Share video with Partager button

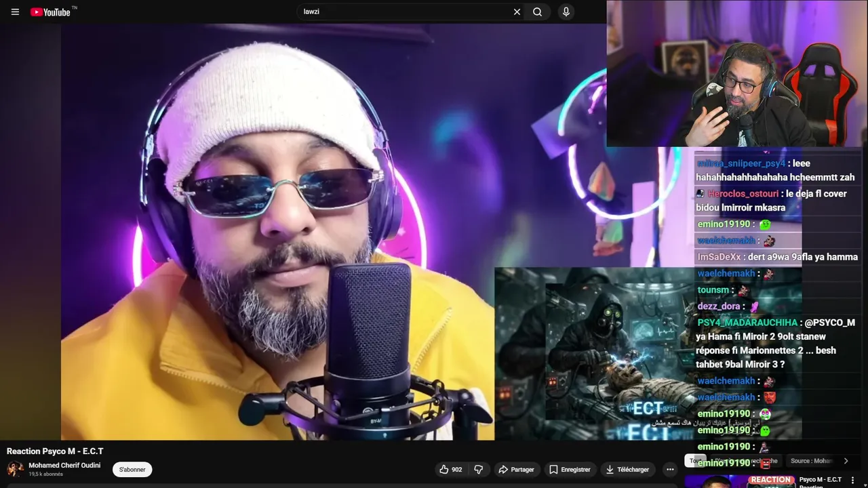tap(516, 469)
